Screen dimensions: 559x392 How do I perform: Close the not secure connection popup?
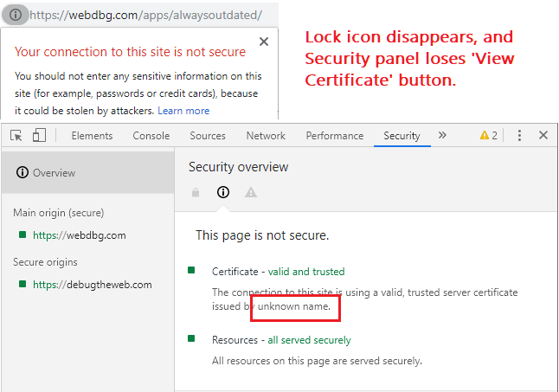tap(264, 42)
